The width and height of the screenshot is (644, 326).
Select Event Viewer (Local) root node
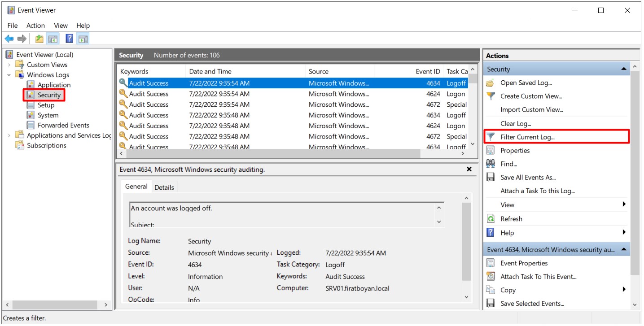tap(44, 55)
